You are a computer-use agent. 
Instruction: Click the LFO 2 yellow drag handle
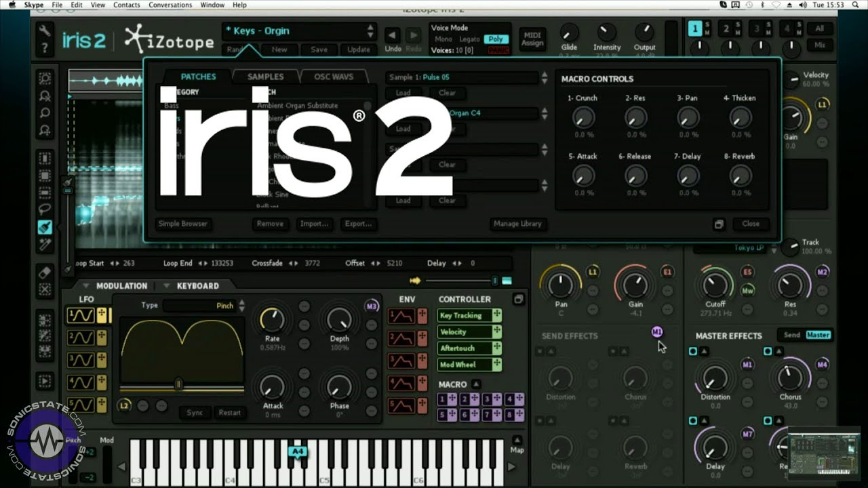[x=102, y=338]
